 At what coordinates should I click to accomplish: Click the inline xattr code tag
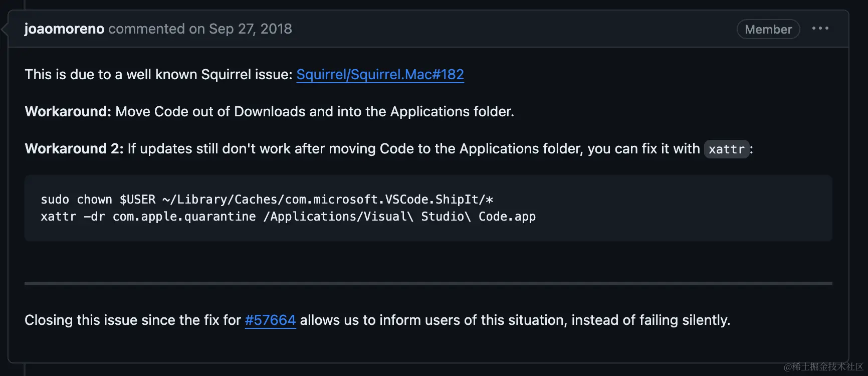726,149
